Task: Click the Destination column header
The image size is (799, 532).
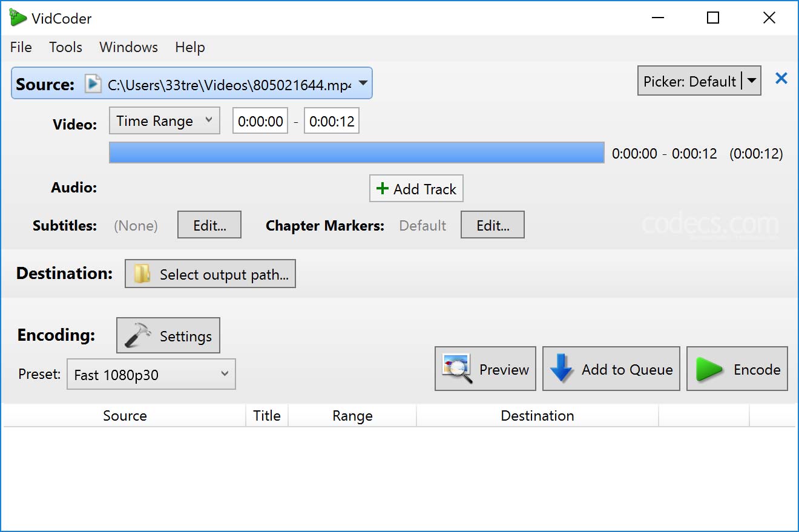Action: pos(538,416)
